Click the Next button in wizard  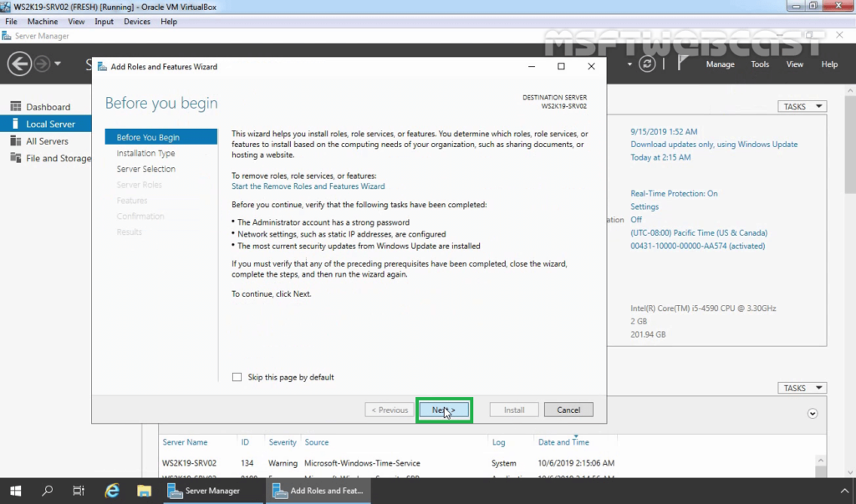(x=444, y=410)
